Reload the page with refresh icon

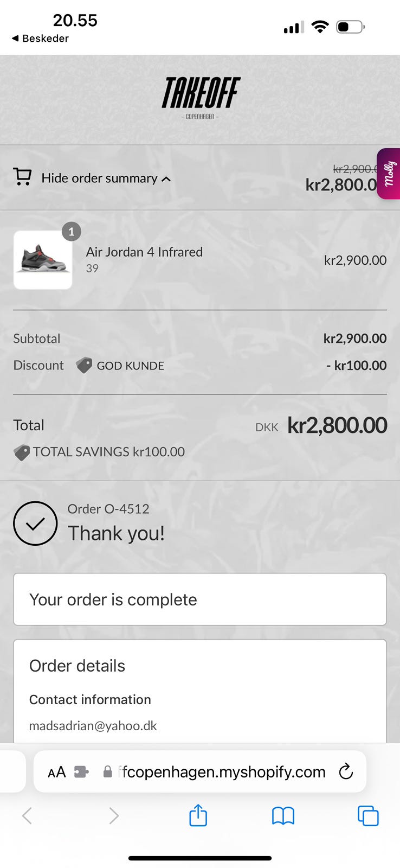click(346, 771)
